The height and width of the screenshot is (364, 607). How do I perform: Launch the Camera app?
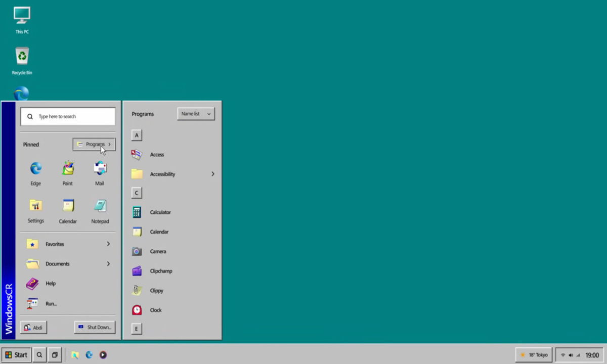(158, 251)
